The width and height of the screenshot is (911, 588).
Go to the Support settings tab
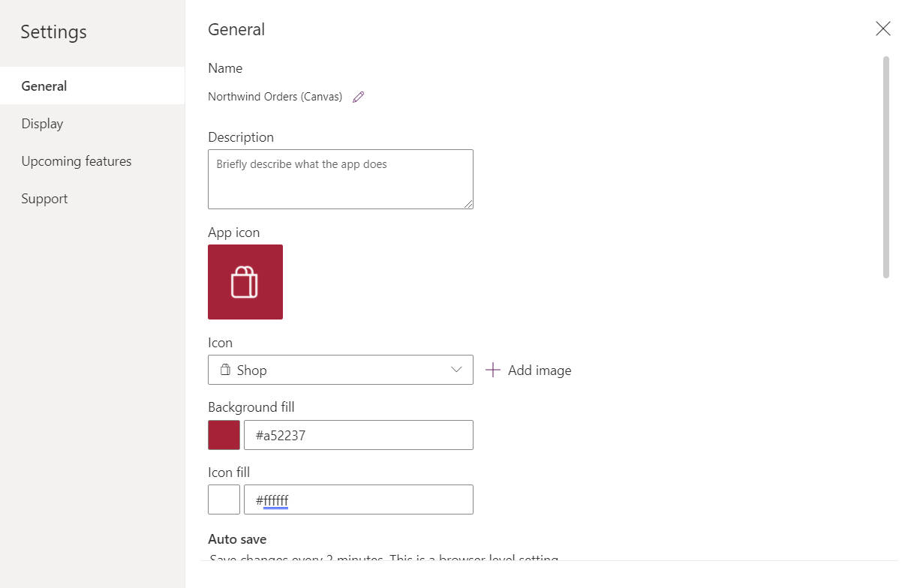click(45, 199)
